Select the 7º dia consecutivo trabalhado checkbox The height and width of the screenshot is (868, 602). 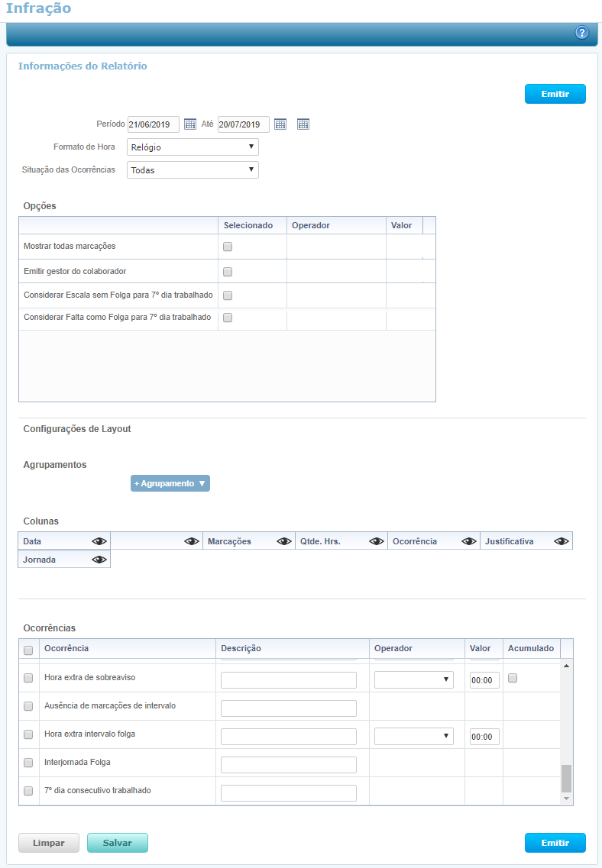[x=28, y=791]
